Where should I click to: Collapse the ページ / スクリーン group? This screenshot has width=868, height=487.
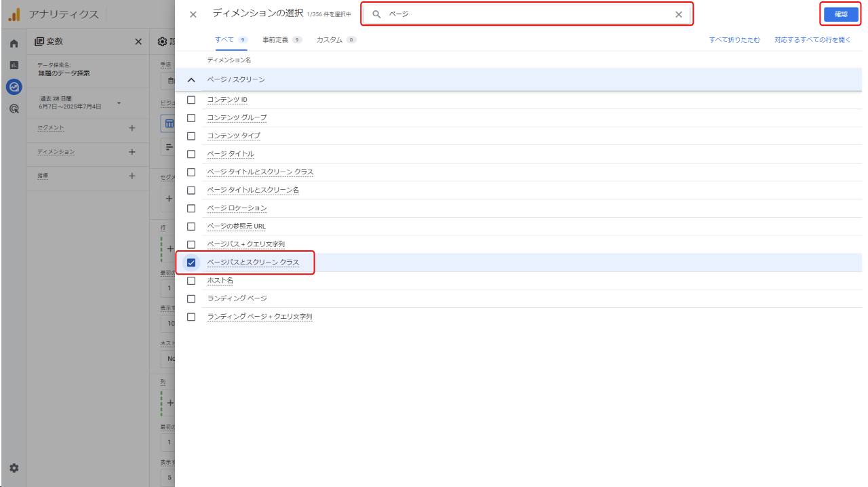pyautogui.click(x=191, y=80)
